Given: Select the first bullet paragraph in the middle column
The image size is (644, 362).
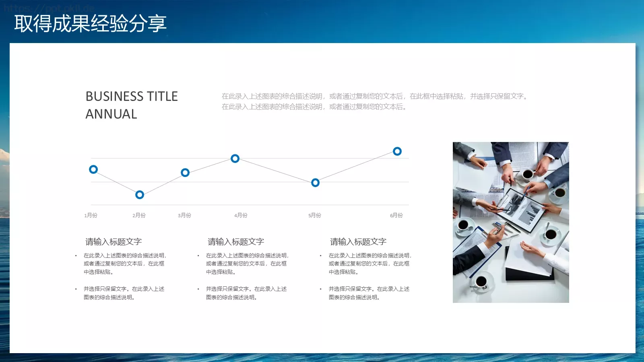Looking at the screenshot, I should [247, 263].
